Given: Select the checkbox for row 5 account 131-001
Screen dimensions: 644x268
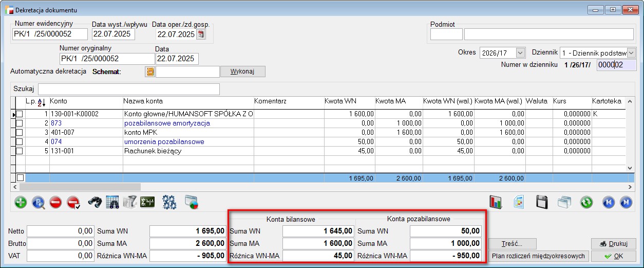Looking at the screenshot, I should click(x=20, y=151).
